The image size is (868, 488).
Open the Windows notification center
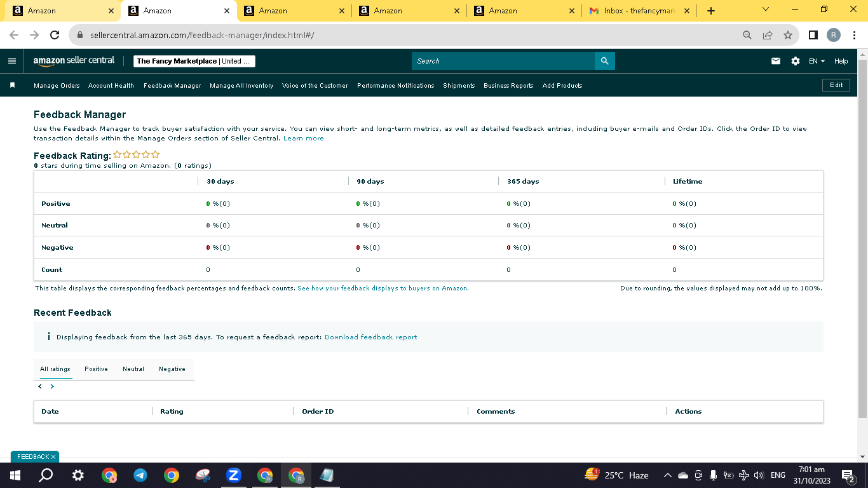pos(848,475)
